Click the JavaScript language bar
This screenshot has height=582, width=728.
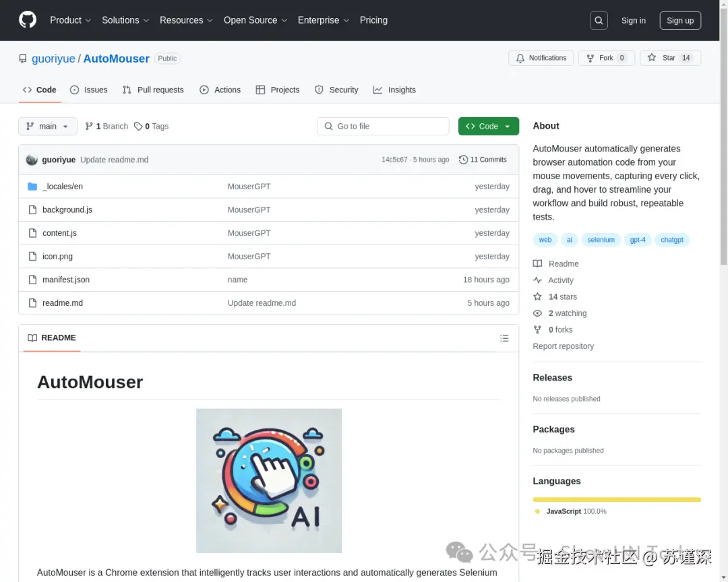tap(617, 499)
